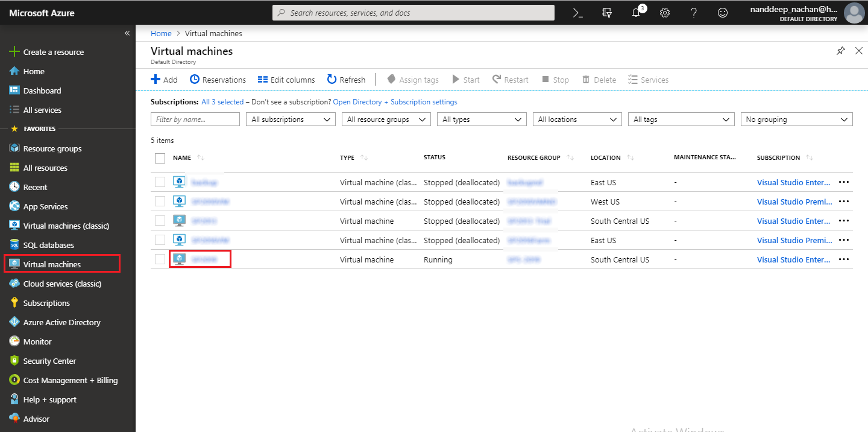Click the Home breadcrumb link
The image size is (868, 432).
pos(161,33)
